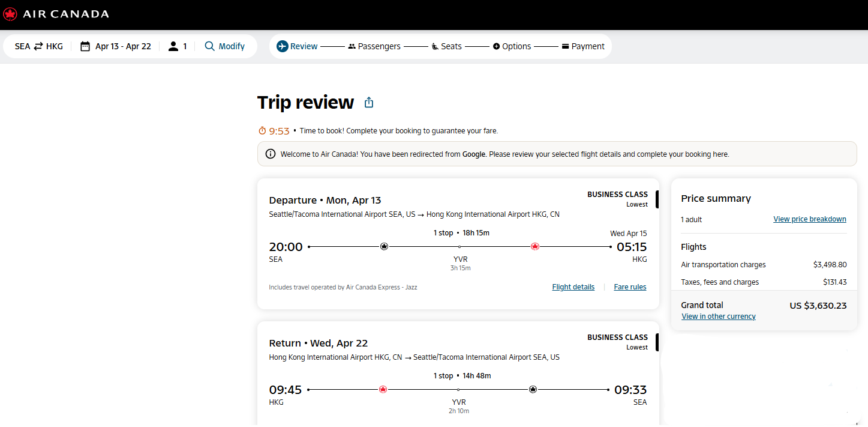Click the Passengers step people icon
This screenshot has height=427, width=868.
[352, 46]
